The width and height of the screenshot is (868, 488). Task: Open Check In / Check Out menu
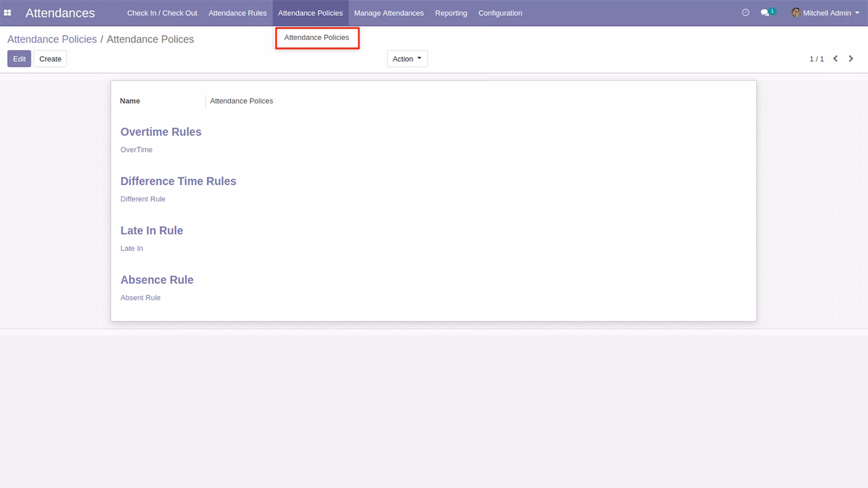pyautogui.click(x=162, y=13)
